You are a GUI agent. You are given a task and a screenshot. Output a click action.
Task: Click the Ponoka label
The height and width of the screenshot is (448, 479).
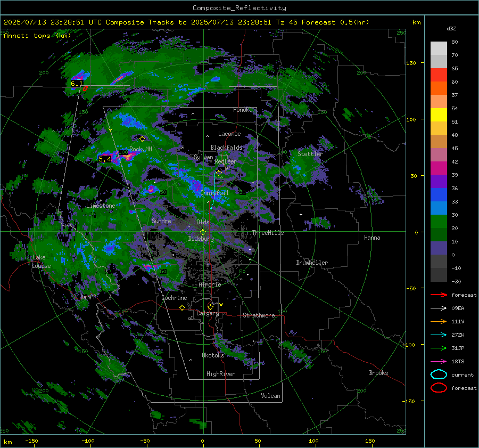[243, 110]
